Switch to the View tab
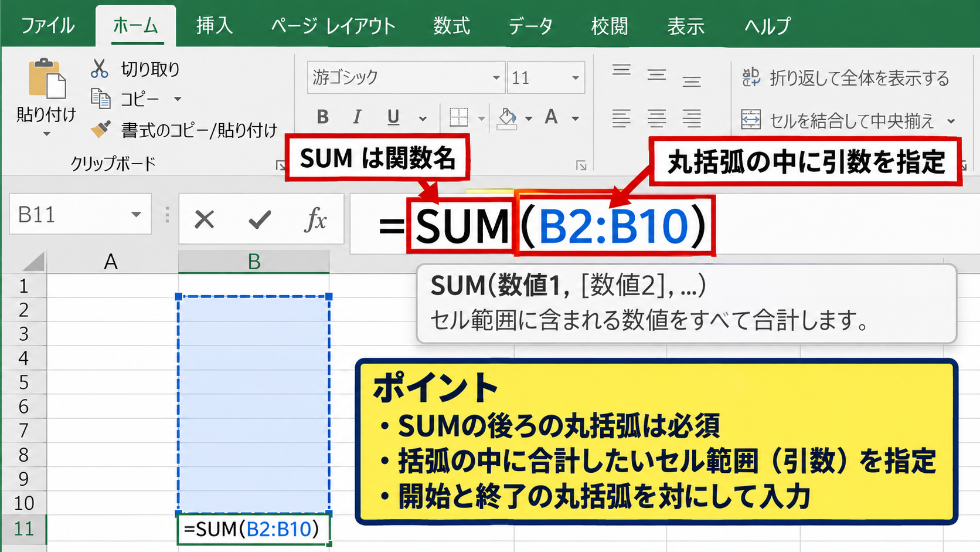The width and height of the screenshot is (980, 552). (x=686, y=26)
